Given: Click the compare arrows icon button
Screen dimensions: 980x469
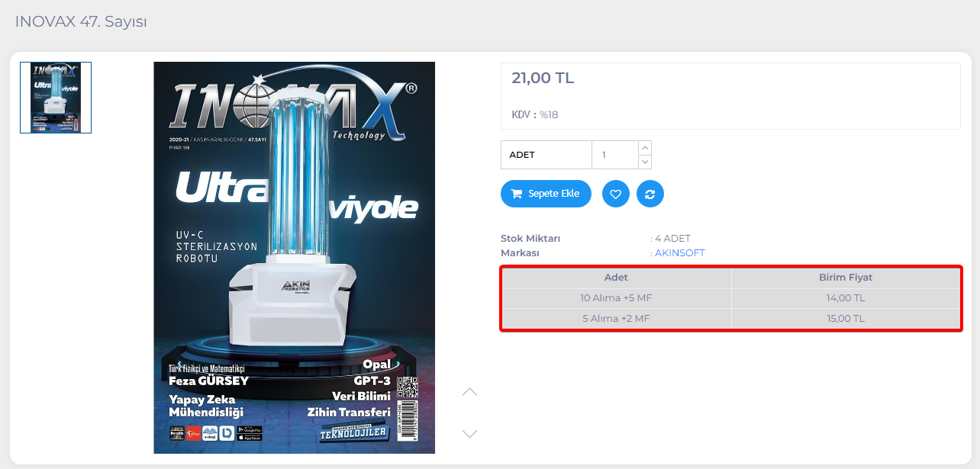Looking at the screenshot, I should click(x=650, y=194).
